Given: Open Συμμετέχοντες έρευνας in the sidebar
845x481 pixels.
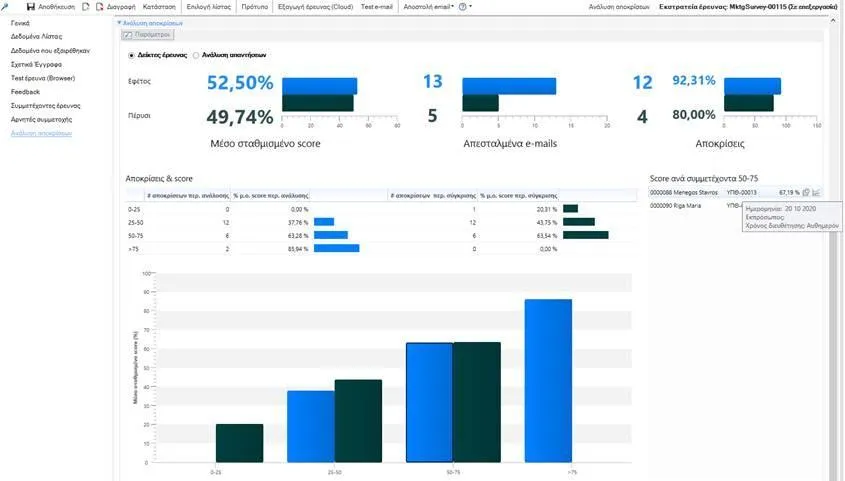Looking at the screenshot, I should click(x=46, y=106).
